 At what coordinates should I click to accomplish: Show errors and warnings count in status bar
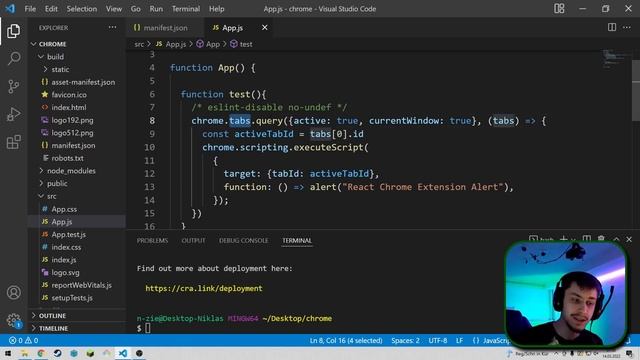pyautogui.click(x=23, y=340)
